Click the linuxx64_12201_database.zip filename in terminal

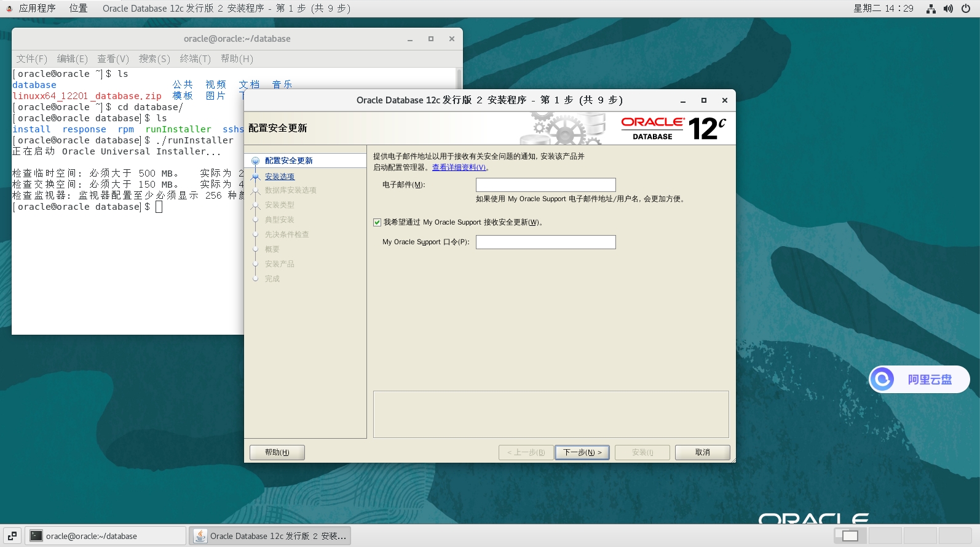87,96
